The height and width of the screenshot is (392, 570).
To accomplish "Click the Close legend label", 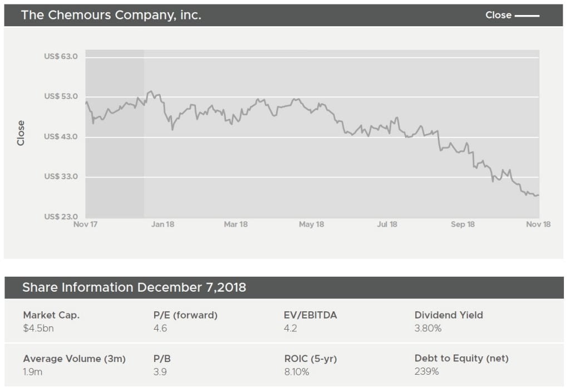I will 498,15.
